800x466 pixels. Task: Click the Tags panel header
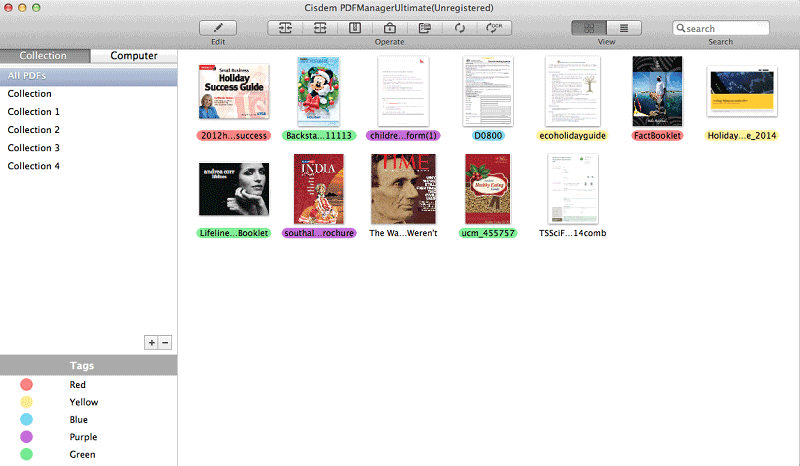pos(88,365)
